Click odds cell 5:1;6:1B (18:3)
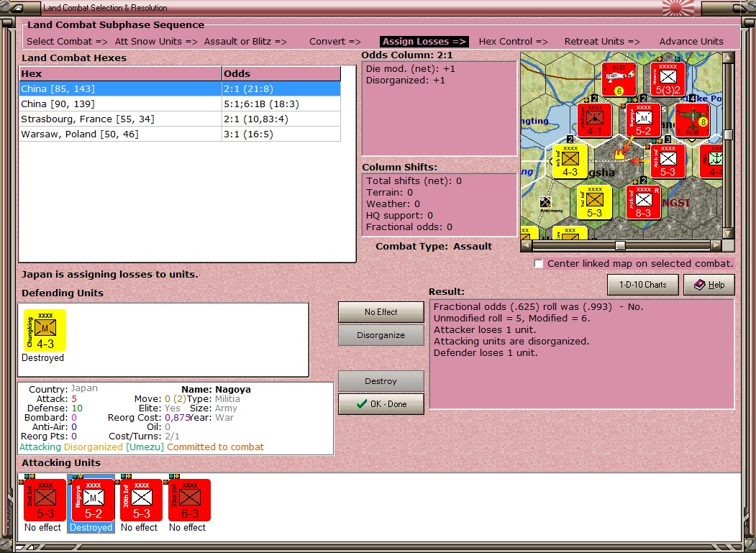The height and width of the screenshot is (553, 756). tap(281, 104)
